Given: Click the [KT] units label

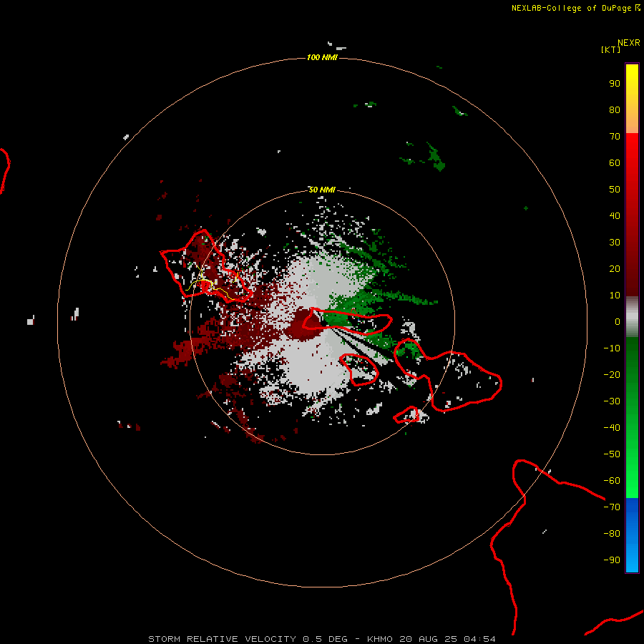Looking at the screenshot, I should click(x=610, y=49).
